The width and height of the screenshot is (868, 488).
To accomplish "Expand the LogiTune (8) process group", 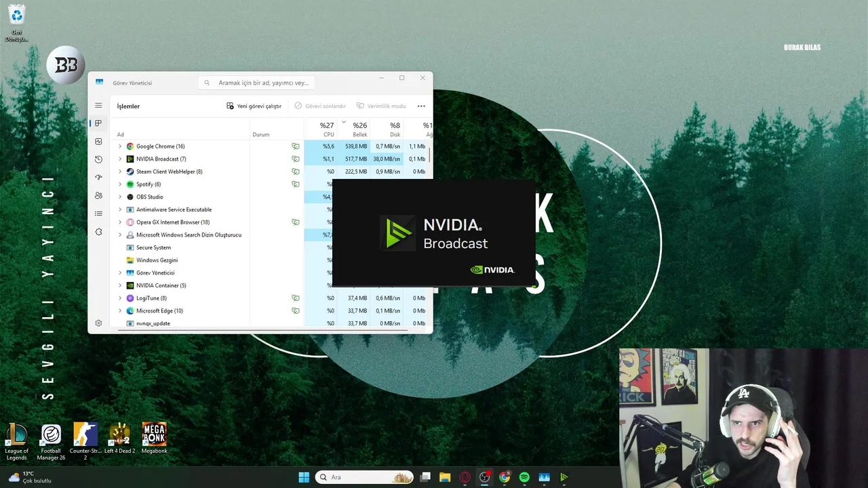I will click(x=120, y=298).
